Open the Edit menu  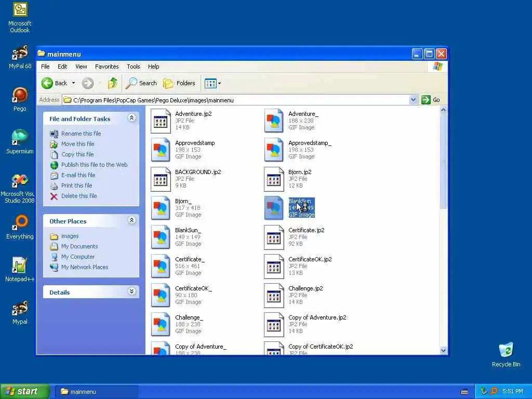click(x=62, y=66)
